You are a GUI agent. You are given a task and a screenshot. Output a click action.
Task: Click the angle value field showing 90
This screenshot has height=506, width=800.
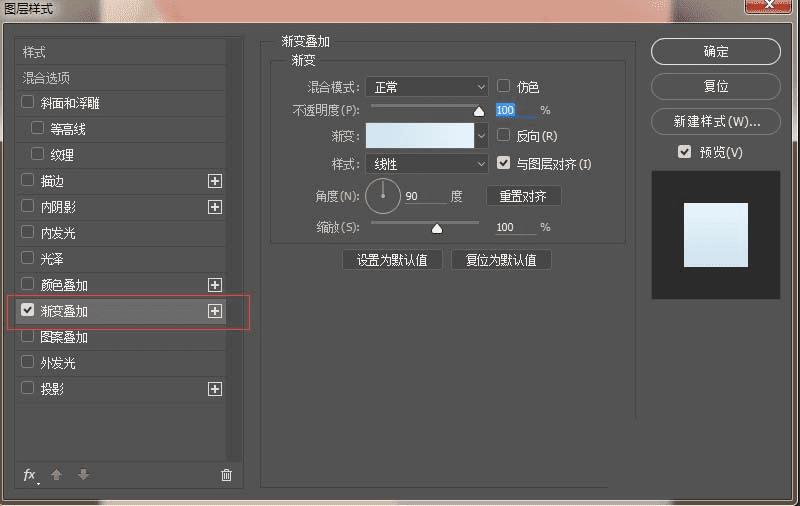tap(425, 196)
